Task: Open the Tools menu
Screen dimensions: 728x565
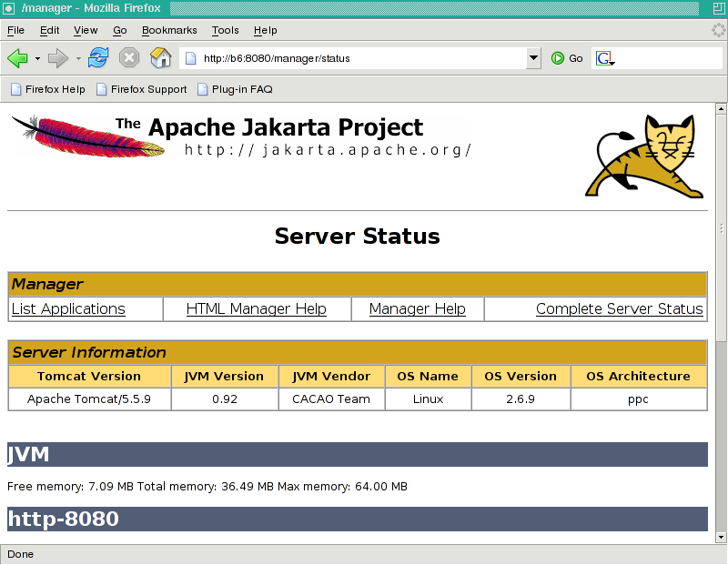Action: coord(225,30)
